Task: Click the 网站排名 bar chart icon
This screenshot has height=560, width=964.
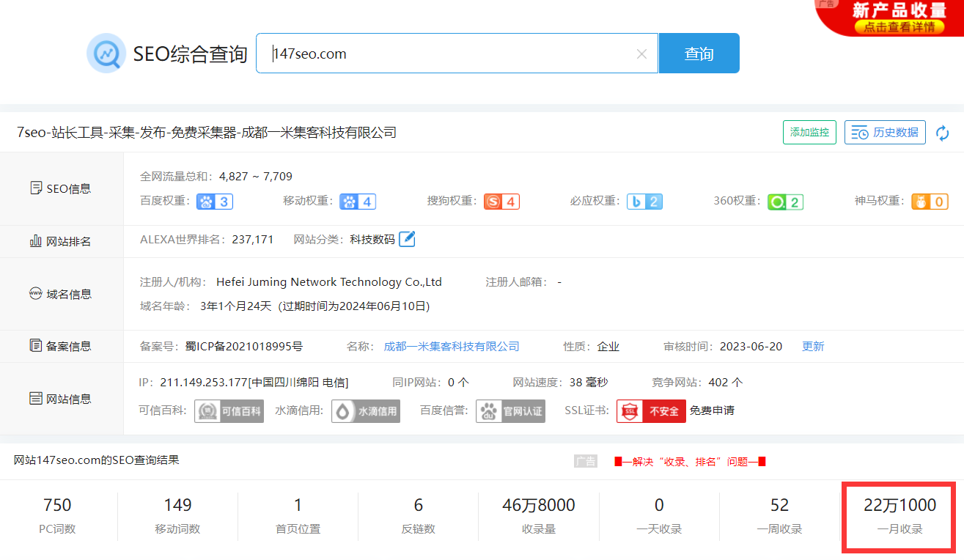Action: (35, 240)
